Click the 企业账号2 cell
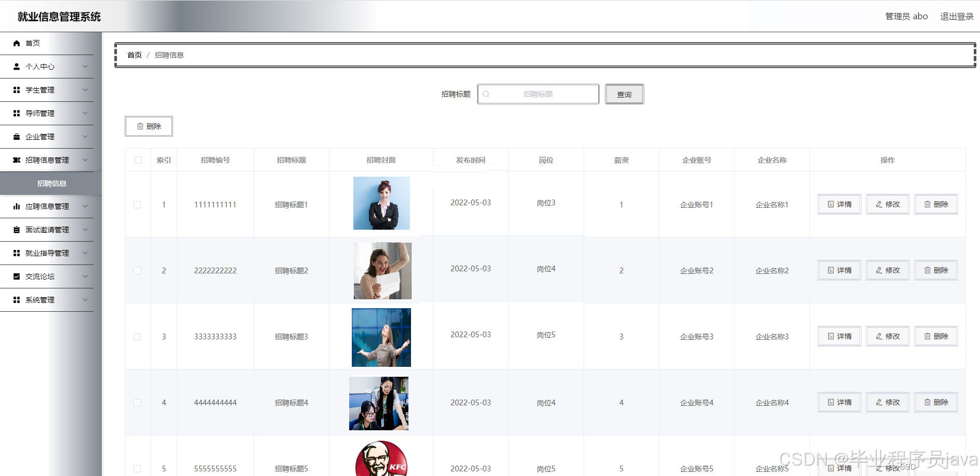980x476 pixels. point(696,271)
